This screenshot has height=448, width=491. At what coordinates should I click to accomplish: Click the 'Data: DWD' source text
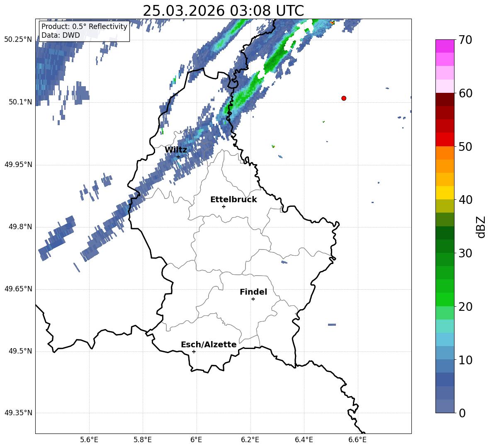pos(61,35)
